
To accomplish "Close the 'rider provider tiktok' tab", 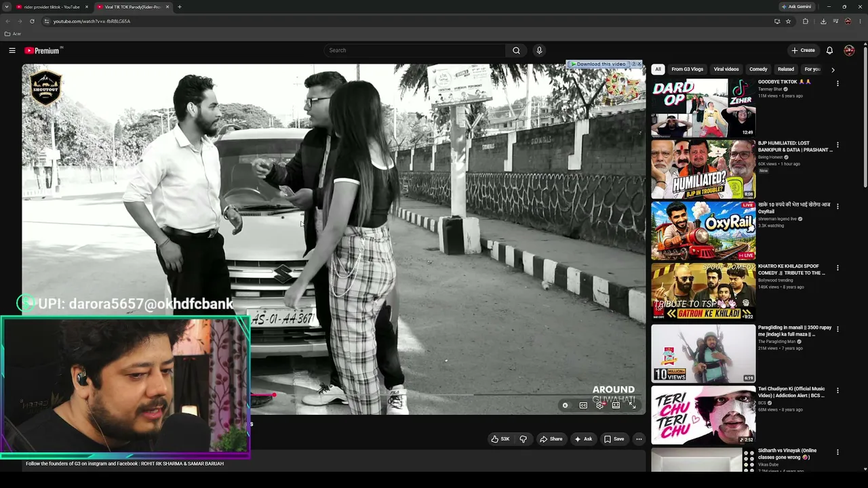I will click(x=86, y=7).
